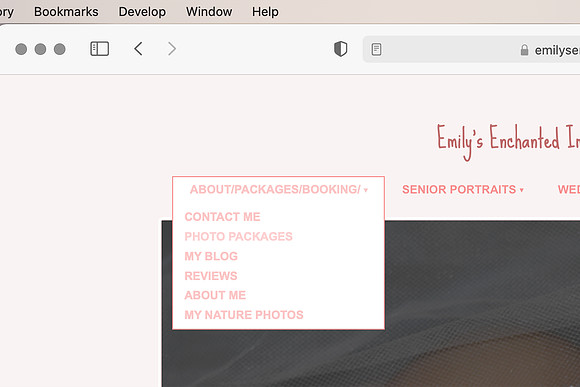Go forward with the right arrow

(x=172, y=49)
